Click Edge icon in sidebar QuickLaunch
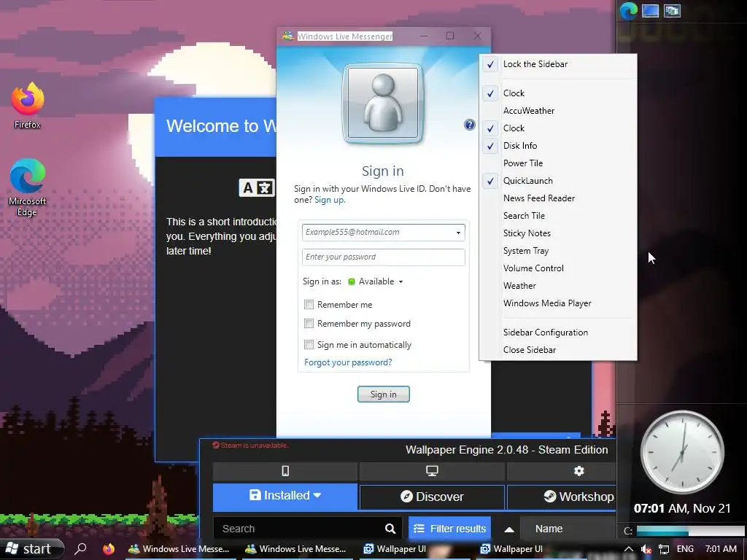Screen dimensions: 747x560 click(x=628, y=10)
